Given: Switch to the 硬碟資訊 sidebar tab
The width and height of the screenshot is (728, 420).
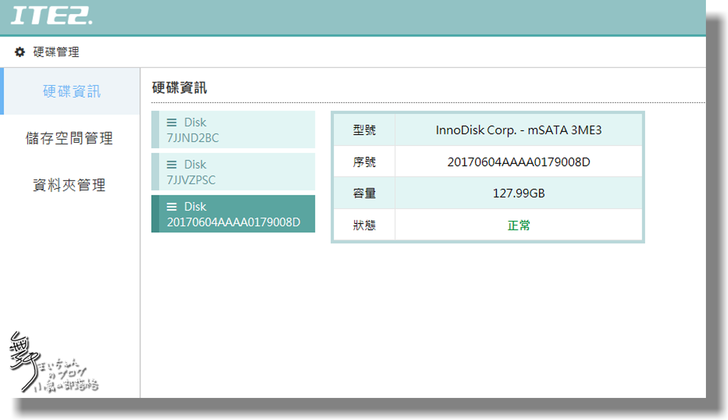Looking at the screenshot, I should [x=72, y=92].
